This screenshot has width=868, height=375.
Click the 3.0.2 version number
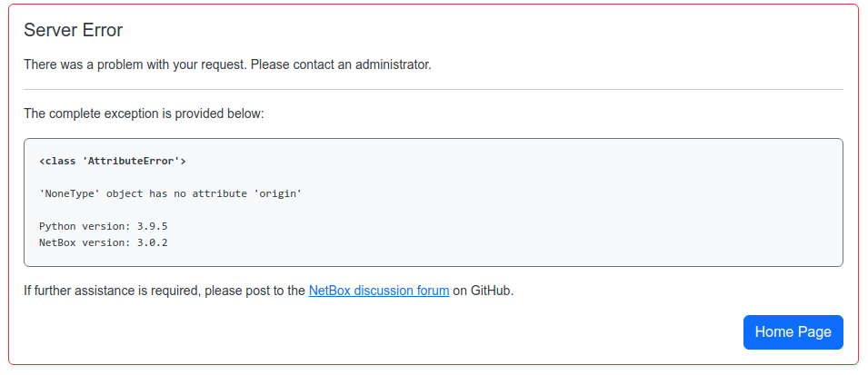coord(152,242)
